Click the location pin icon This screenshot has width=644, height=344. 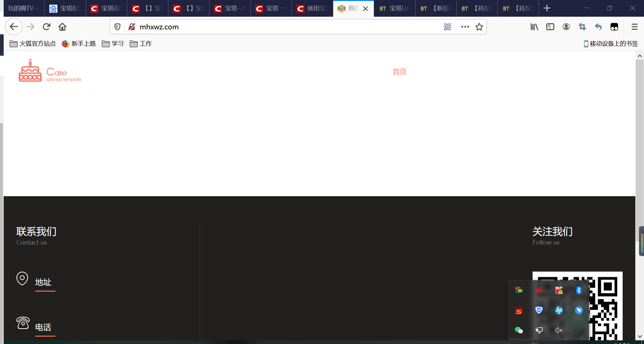22,279
